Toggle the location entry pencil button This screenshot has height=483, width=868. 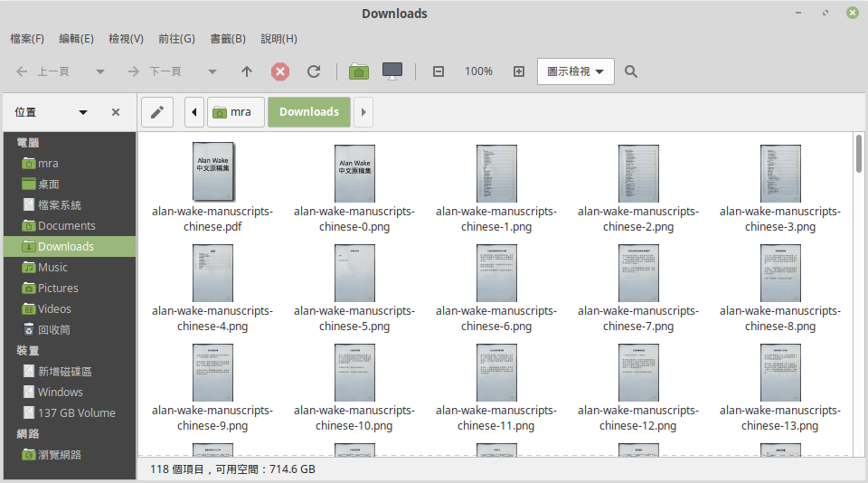click(157, 112)
